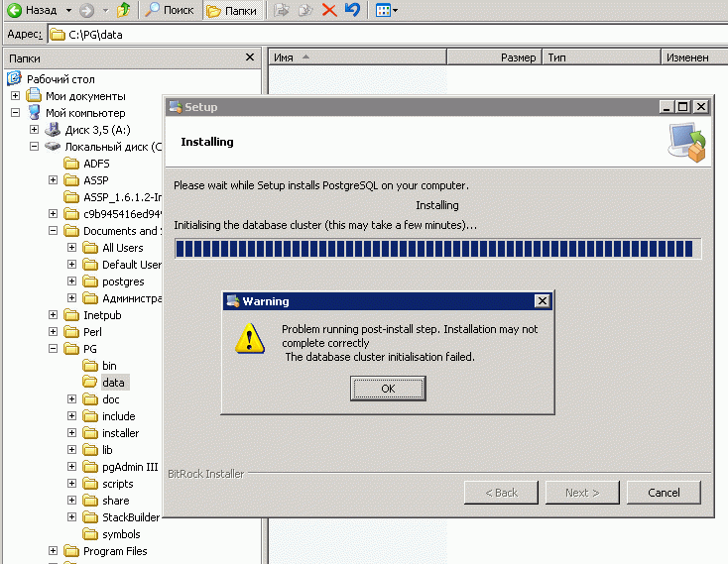
Task: Click the address field C:\PG\data
Action: click(388, 35)
